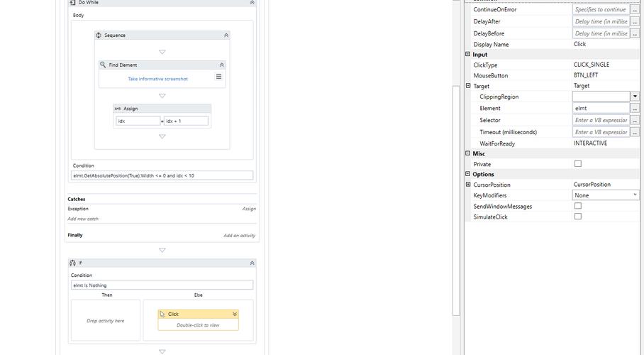Click the Sequence activity icon
Viewport: 644px width, 355px height.
click(x=99, y=35)
